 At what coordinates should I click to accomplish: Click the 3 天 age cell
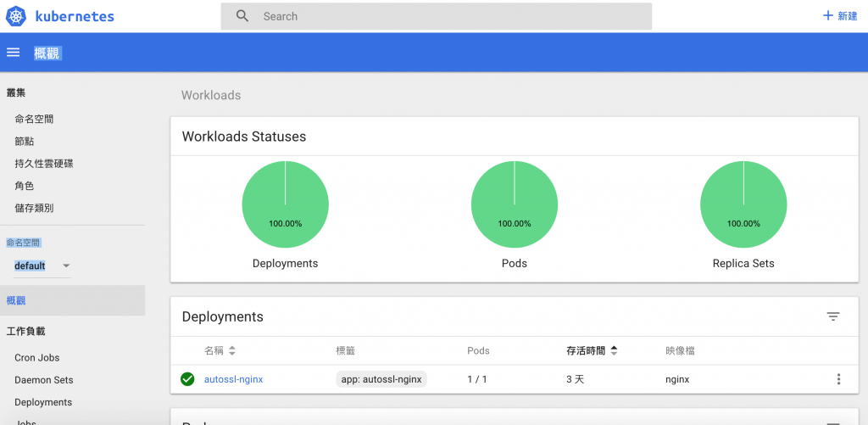576,379
